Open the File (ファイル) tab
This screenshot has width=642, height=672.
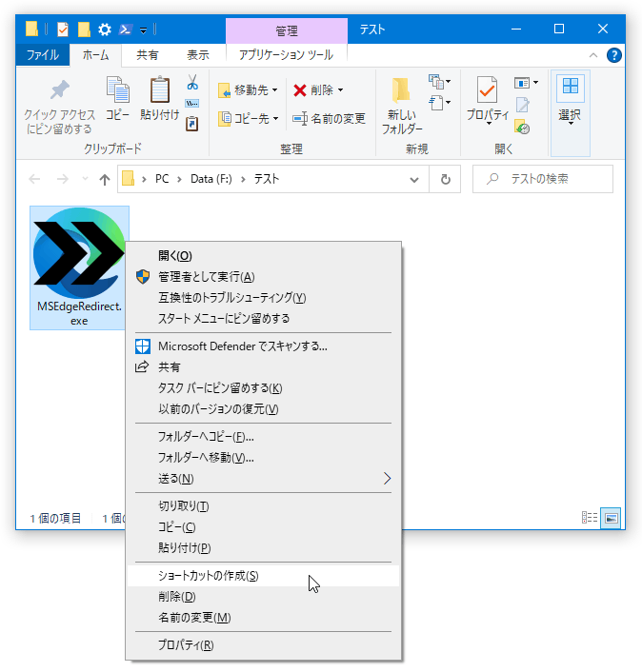pos(43,55)
